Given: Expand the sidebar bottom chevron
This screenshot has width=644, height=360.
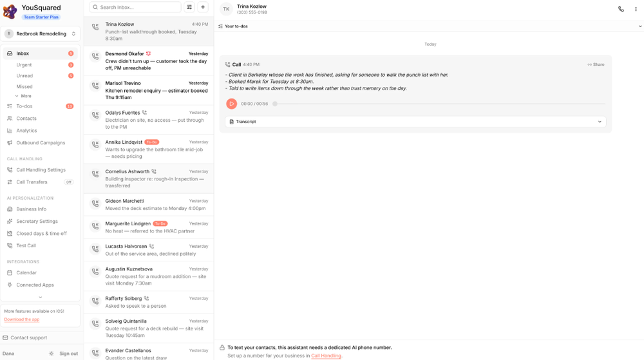Looking at the screenshot, I should pyautogui.click(x=40, y=297).
